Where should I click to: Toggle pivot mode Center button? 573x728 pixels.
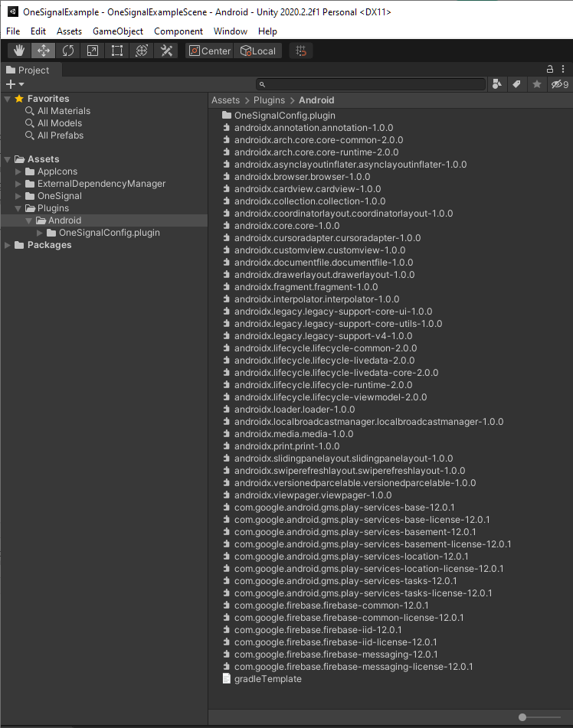(x=210, y=51)
